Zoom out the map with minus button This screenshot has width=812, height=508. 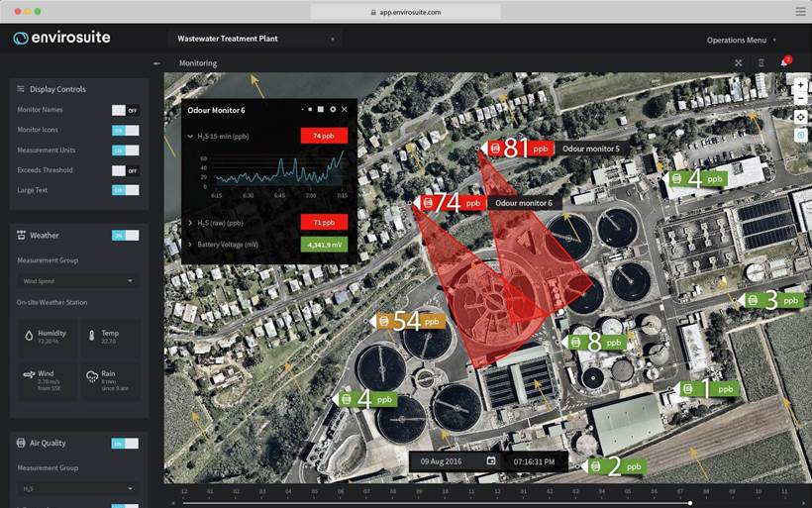(800, 98)
